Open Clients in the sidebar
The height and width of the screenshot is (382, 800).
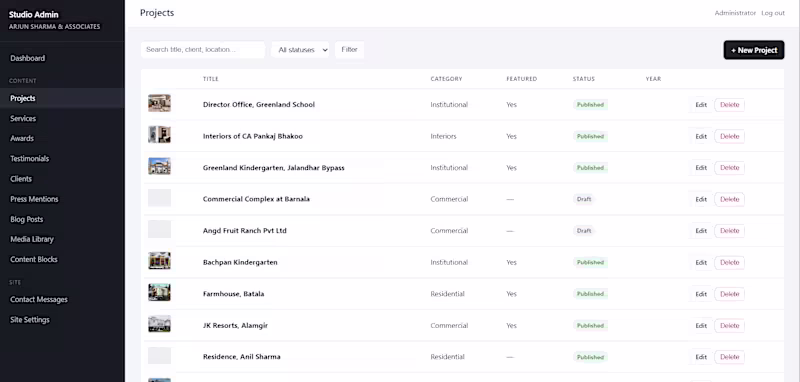click(x=62, y=179)
